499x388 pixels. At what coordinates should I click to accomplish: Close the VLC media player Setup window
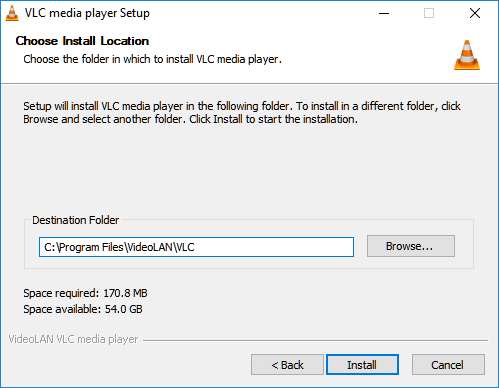475,13
